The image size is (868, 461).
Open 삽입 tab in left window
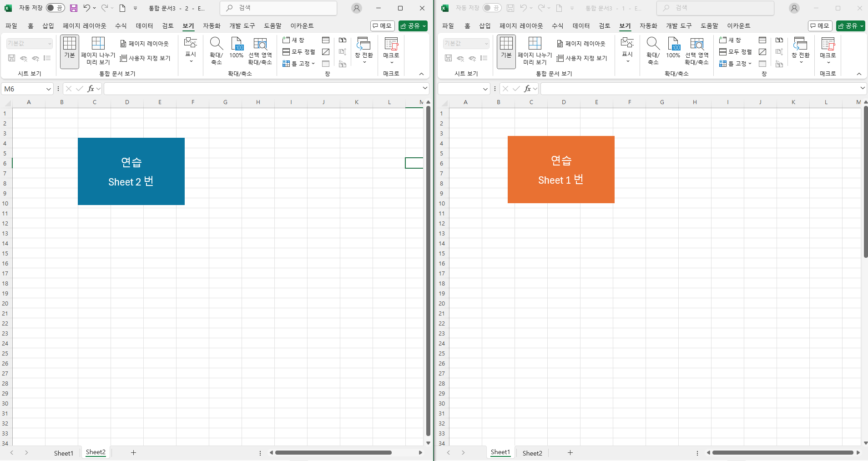[48, 26]
